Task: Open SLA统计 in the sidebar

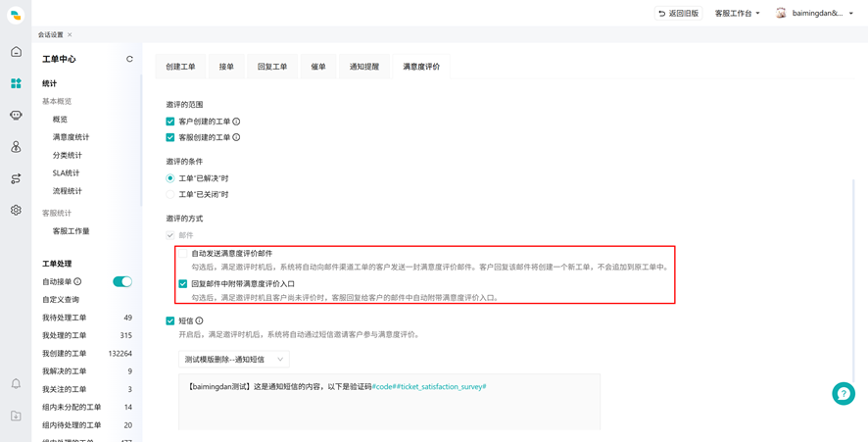Action: point(66,172)
